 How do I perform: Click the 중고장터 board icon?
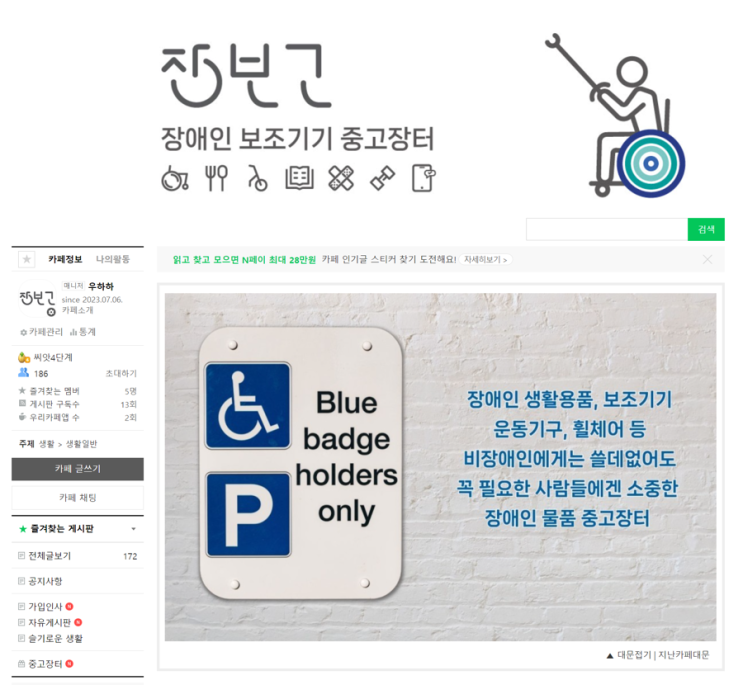(x=21, y=664)
